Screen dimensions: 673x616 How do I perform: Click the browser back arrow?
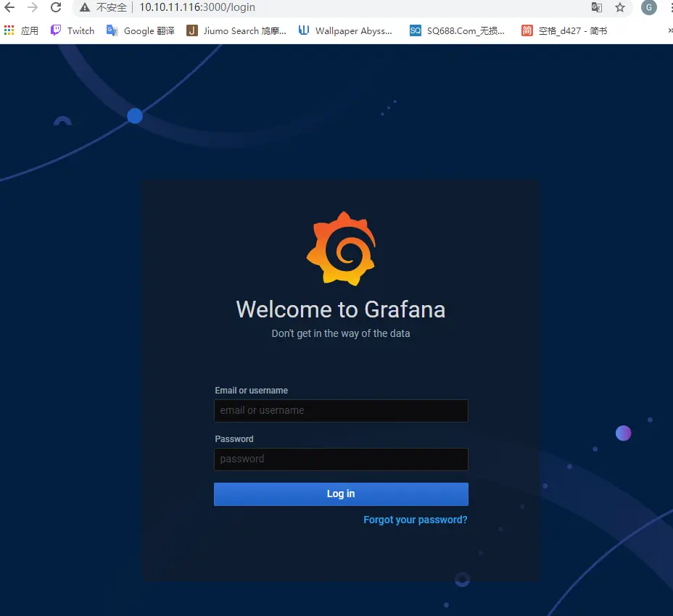pos(9,8)
